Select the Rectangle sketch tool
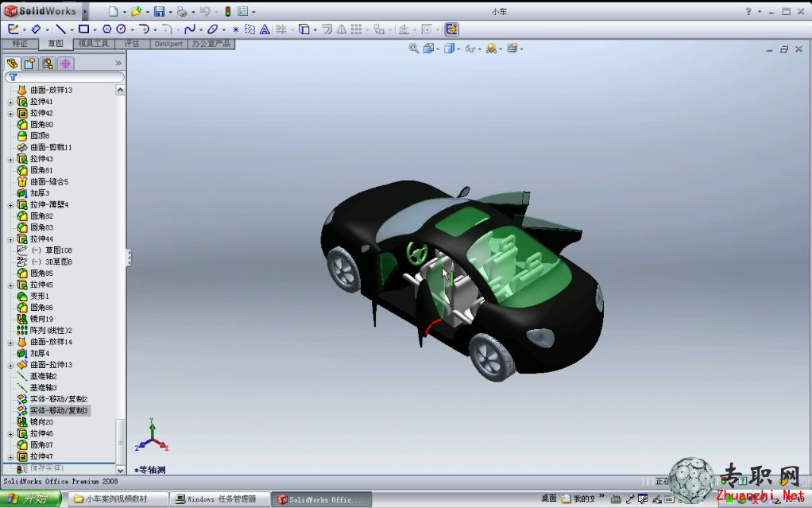Image resolution: width=812 pixels, height=508 pixels. click(x=83, y=29)
